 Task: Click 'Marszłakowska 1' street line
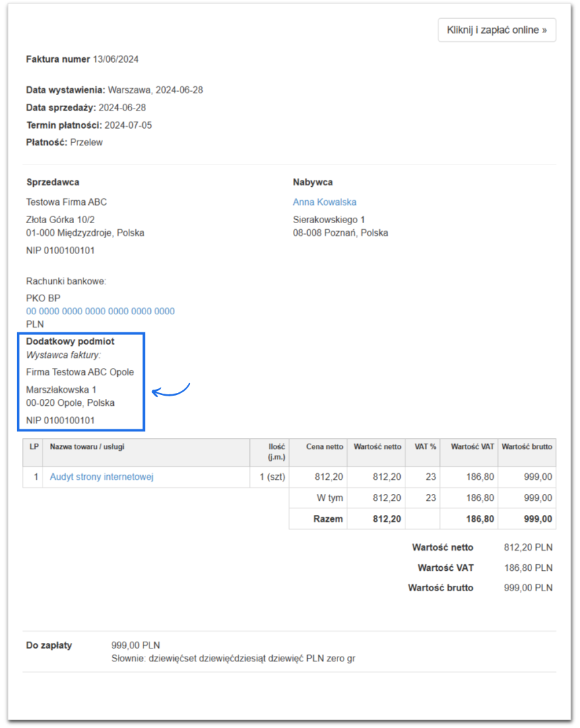pyautogui.click(x=61, y=390)
